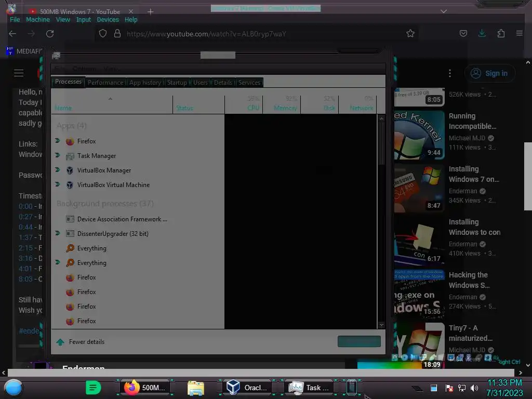
Task: Open the Firefox hamburger application menu
Action: [520, 33]
